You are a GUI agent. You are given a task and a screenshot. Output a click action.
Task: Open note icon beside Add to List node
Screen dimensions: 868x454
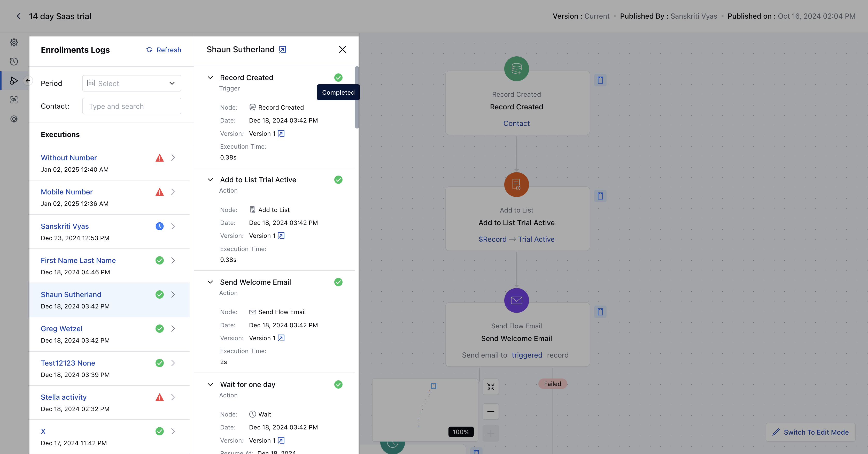click(600, 196)
